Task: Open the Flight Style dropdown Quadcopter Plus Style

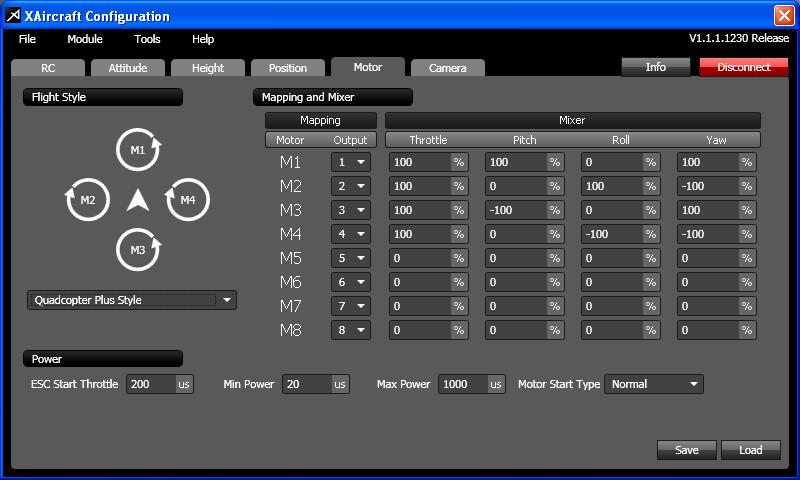Action: click(132, 300)
